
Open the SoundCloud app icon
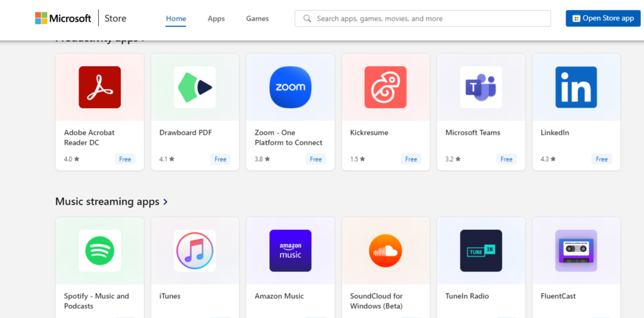[386, 251]
